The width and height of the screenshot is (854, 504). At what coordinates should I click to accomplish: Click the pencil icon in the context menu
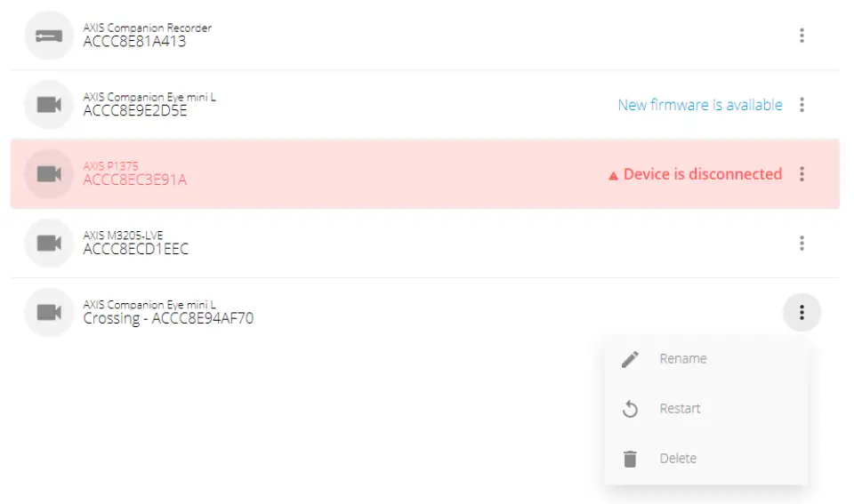[x=630, y=359]
